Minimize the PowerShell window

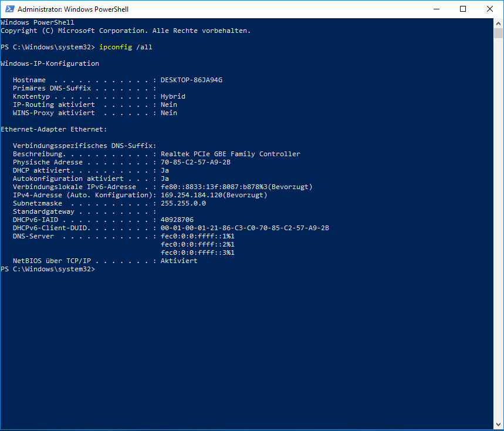coord(437,9)
